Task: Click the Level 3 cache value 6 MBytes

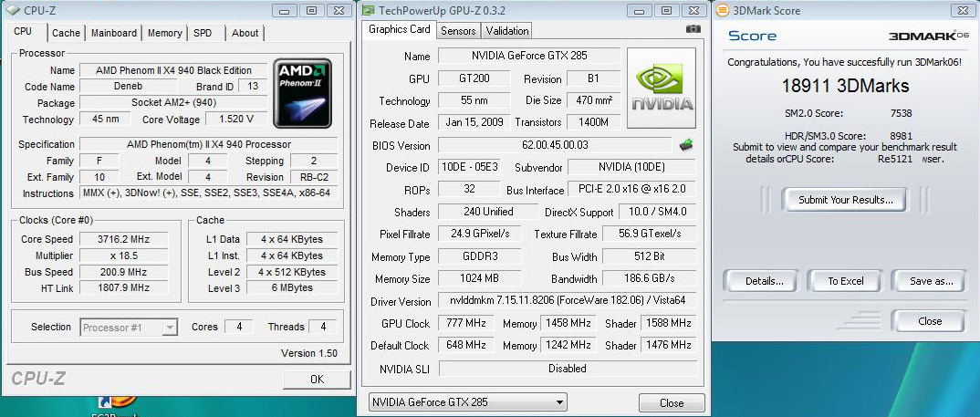Action: tap(293, 288)
